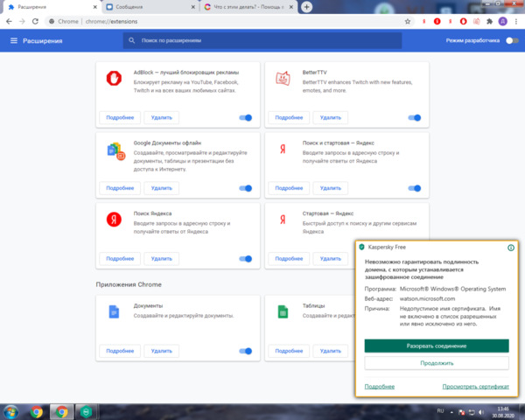Click the Yandex search and start page icon
Image resolution: width=525 pixels, height=420 pixels.
[x=283, y=149]
